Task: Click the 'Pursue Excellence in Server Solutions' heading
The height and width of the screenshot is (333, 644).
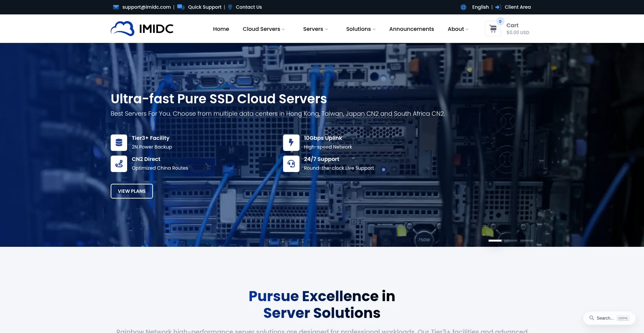Action: click(322, 304)
